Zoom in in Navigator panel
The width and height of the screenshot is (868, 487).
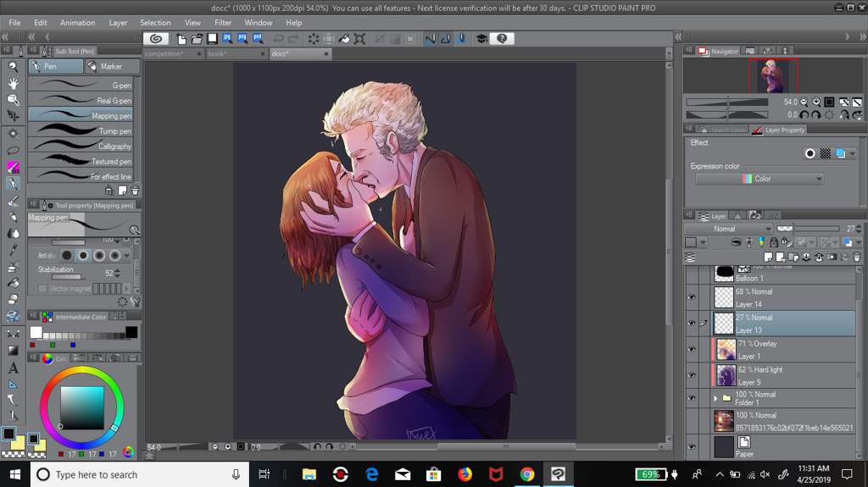[x=816, y=102]
